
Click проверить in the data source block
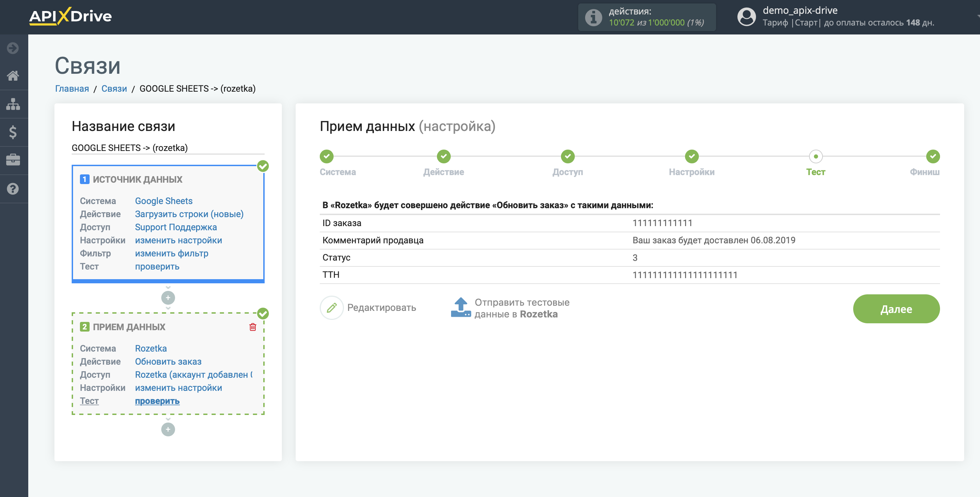coord(157,266)
